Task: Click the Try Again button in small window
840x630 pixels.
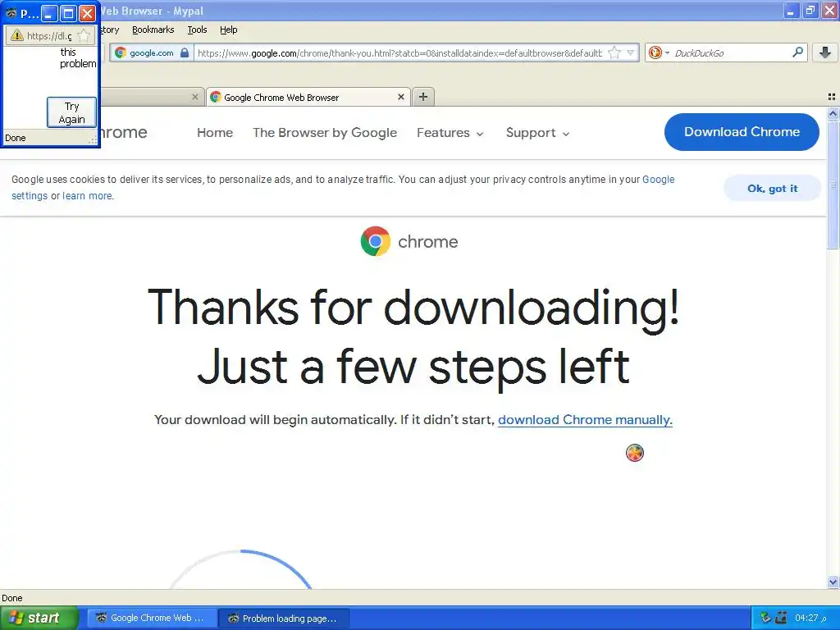Action: pos(72,112)
